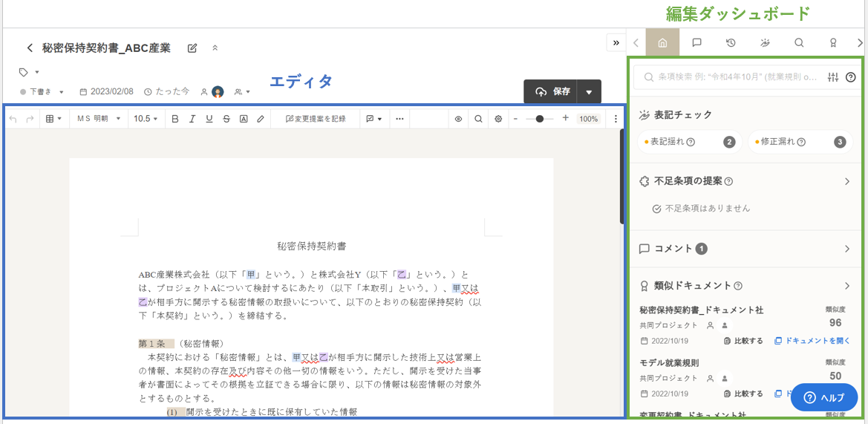The image size is (868, 424).
Task: Toggle preview eye icon in toolbar
Action: coord(458,119)
